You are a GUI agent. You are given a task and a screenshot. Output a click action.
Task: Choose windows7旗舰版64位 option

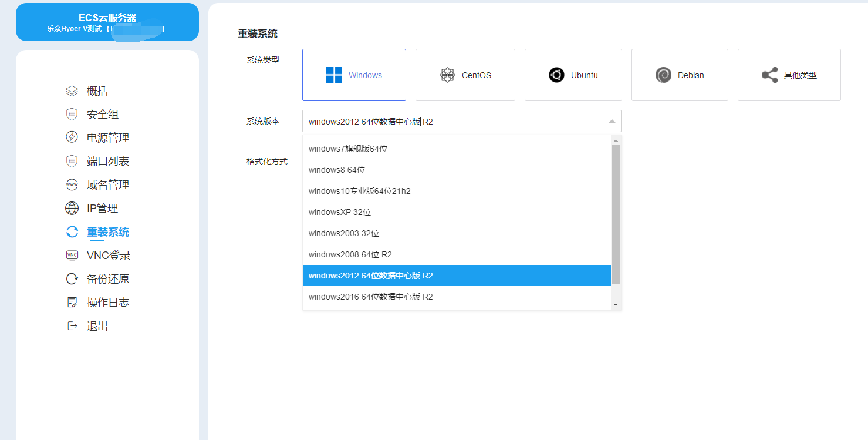pyautogui.click(x=457, y=149)
